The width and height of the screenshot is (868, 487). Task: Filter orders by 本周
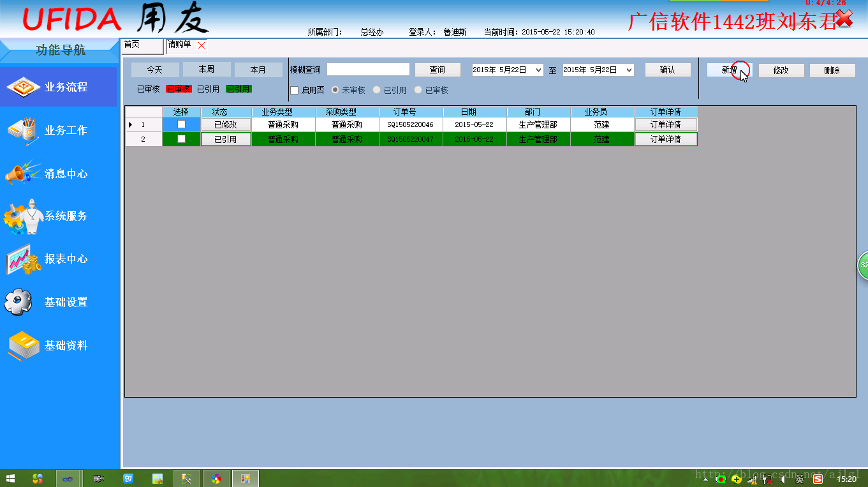click(207, 70)
